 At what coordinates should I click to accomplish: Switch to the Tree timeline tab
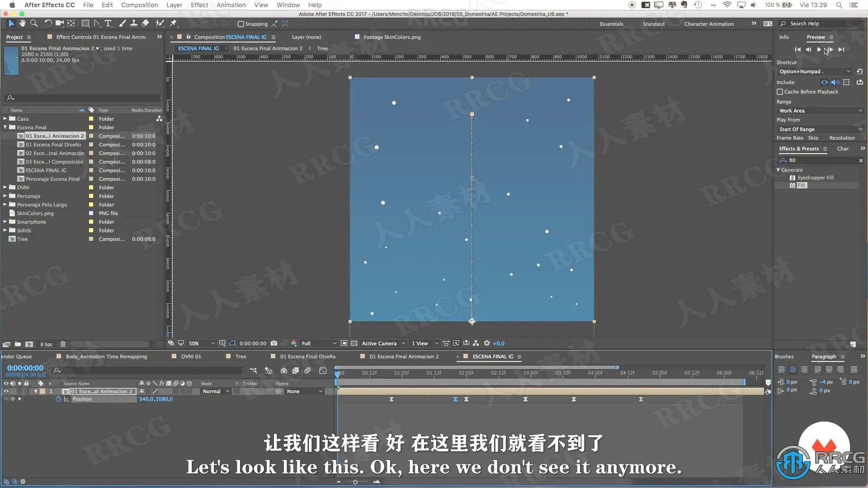241,357
